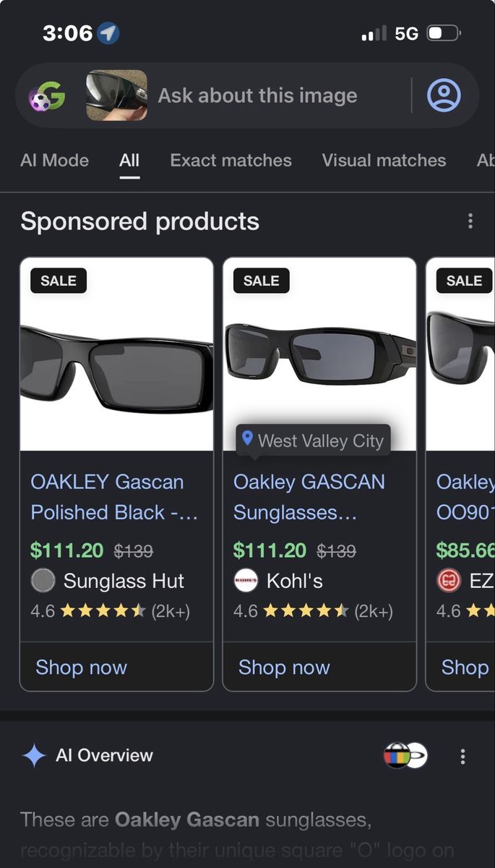Tap the AI Overview source icons
The image size is (495, 868).
click(405, 756)
